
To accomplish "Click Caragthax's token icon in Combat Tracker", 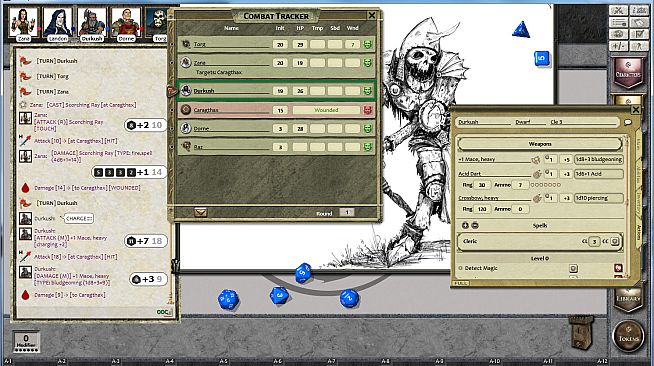I will pyautogui.click(x=186, y=110).
